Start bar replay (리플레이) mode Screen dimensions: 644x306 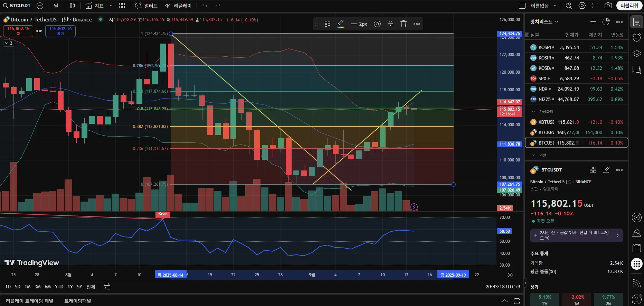[178, 6]
